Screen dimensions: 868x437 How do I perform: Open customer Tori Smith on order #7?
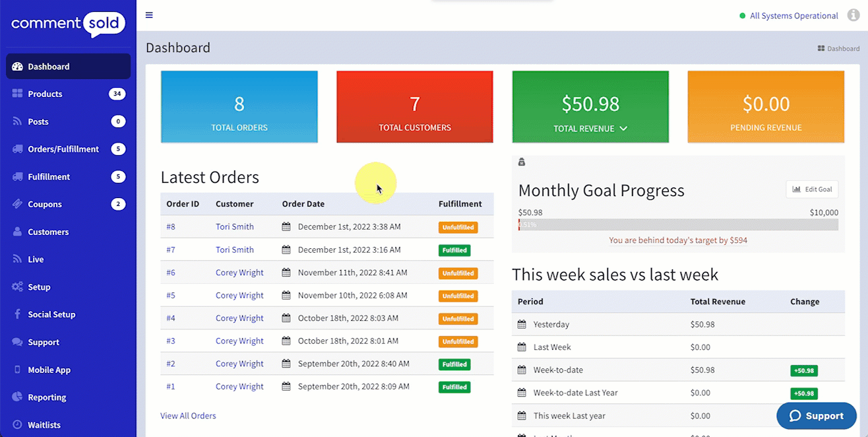(234, 250)
